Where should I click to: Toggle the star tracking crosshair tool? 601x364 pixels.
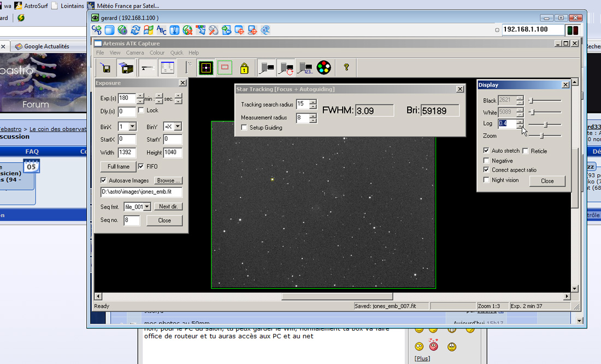coord(206,68)
